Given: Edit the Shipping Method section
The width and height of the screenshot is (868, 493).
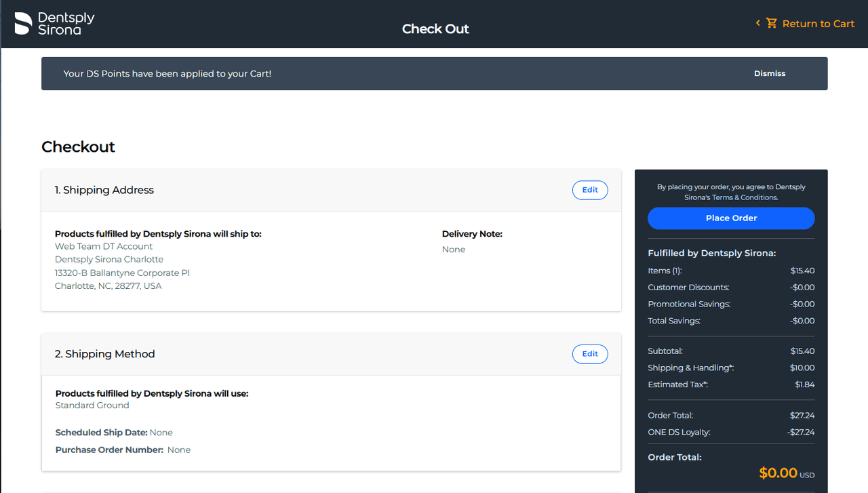Looking at the screenshot, I should [x=590, y=354].
